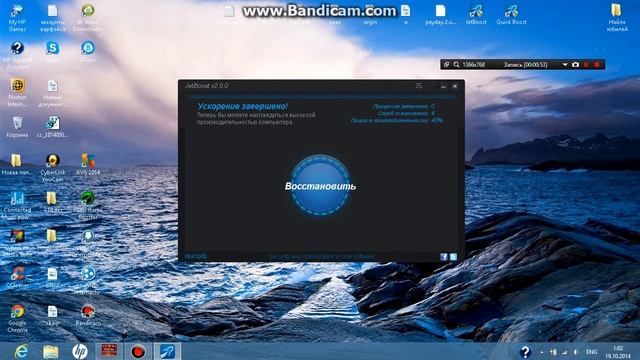Open the HP logo taskbar app

point(80,351)
